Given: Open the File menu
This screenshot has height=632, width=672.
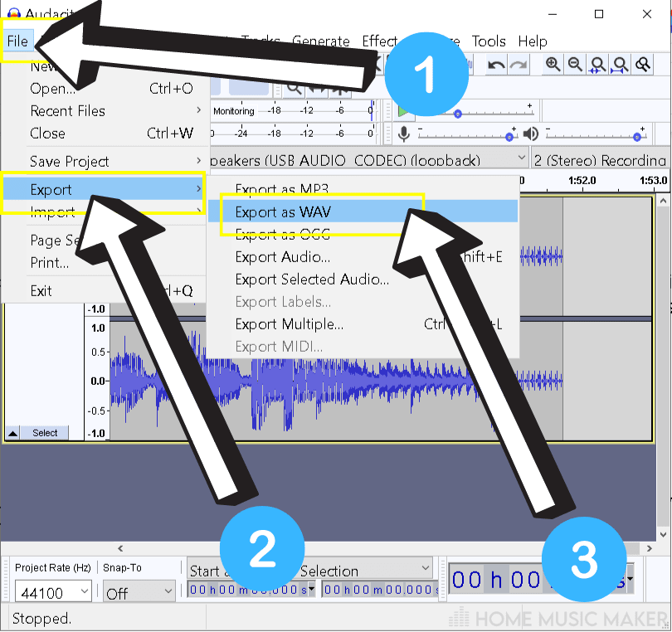Looking at the screenshot, I should click(x=17, y=41).
